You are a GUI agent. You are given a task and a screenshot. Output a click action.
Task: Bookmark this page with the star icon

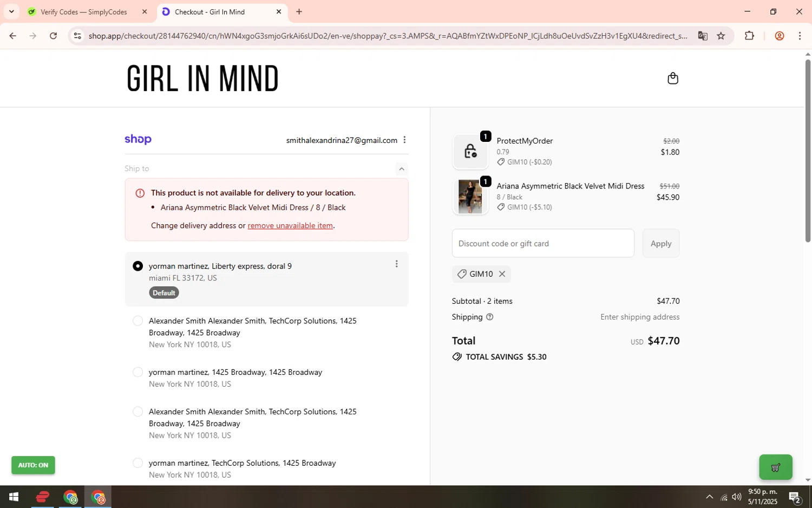(721, 36)
